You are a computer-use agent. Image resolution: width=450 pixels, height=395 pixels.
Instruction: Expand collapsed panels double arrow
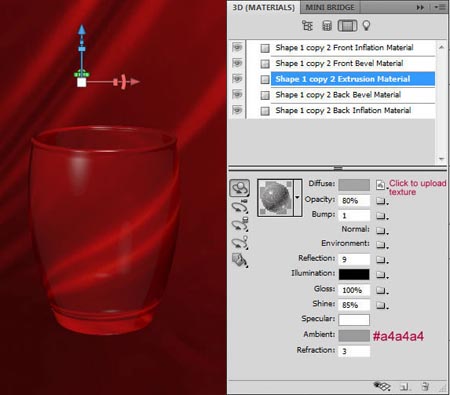click(x=420, y=7)
